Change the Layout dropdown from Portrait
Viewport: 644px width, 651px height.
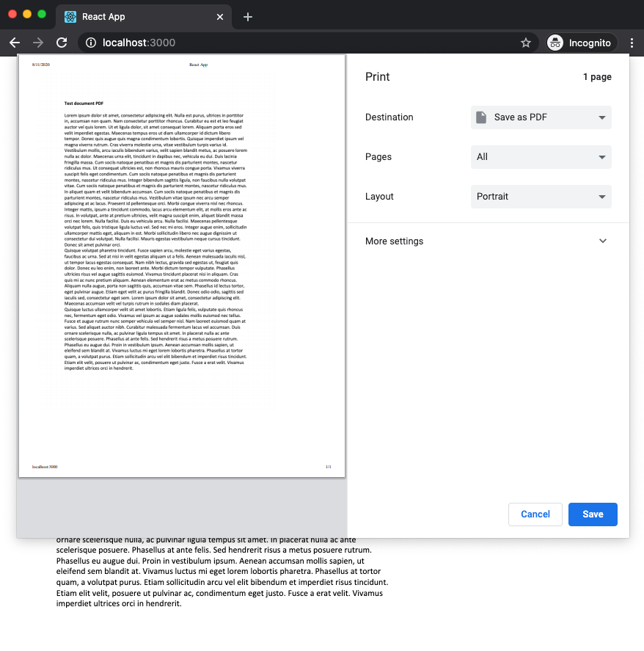coord(541,196)
